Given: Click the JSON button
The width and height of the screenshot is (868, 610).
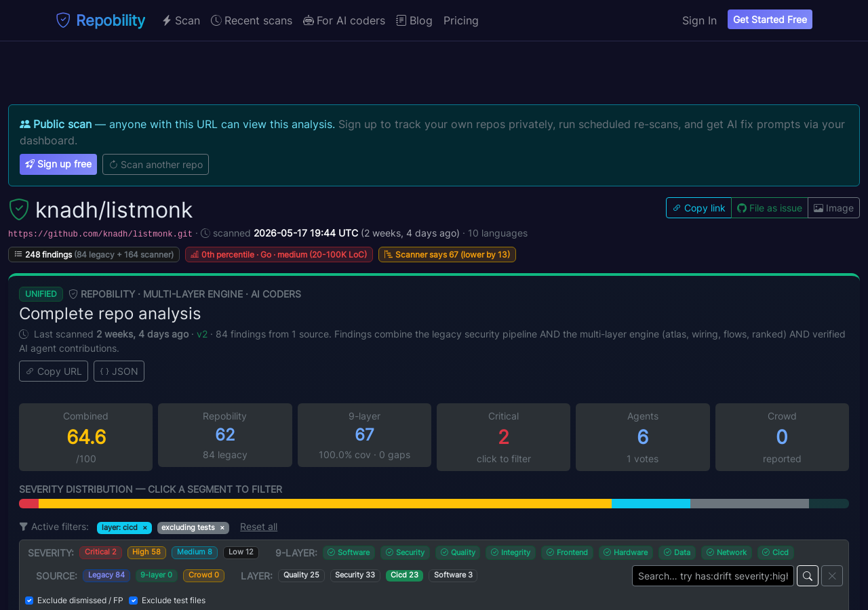Looking at the screenshot, I should [x=119, y=371].
